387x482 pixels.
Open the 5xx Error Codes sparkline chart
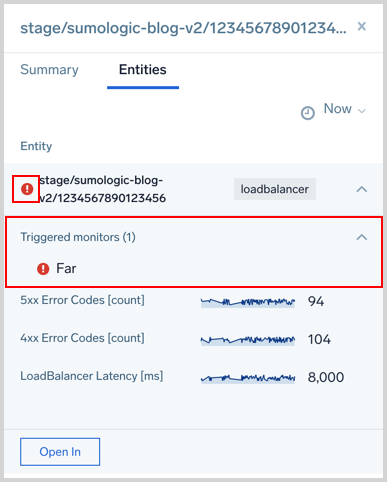point(248,302)
